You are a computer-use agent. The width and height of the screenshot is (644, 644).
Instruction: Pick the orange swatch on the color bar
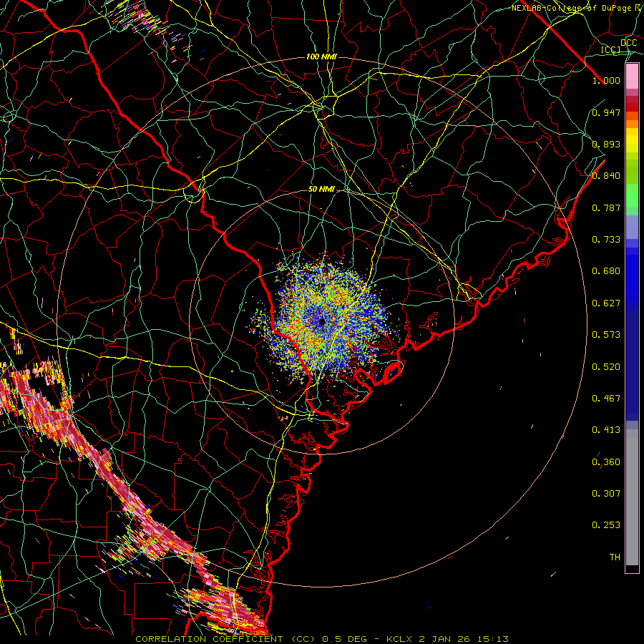tap(632, 124)
